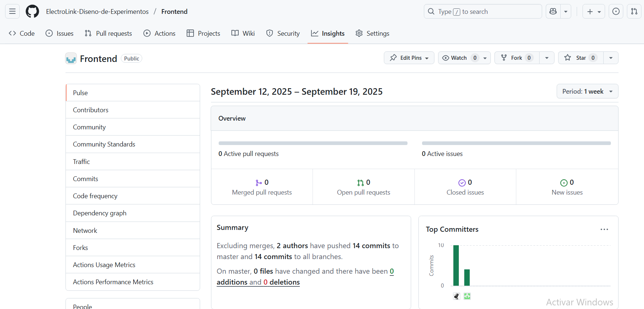Open pull requests icon in top-right header
Image resolution: width=644 pixels, height=309 pixels.
(x=634, y=11)
